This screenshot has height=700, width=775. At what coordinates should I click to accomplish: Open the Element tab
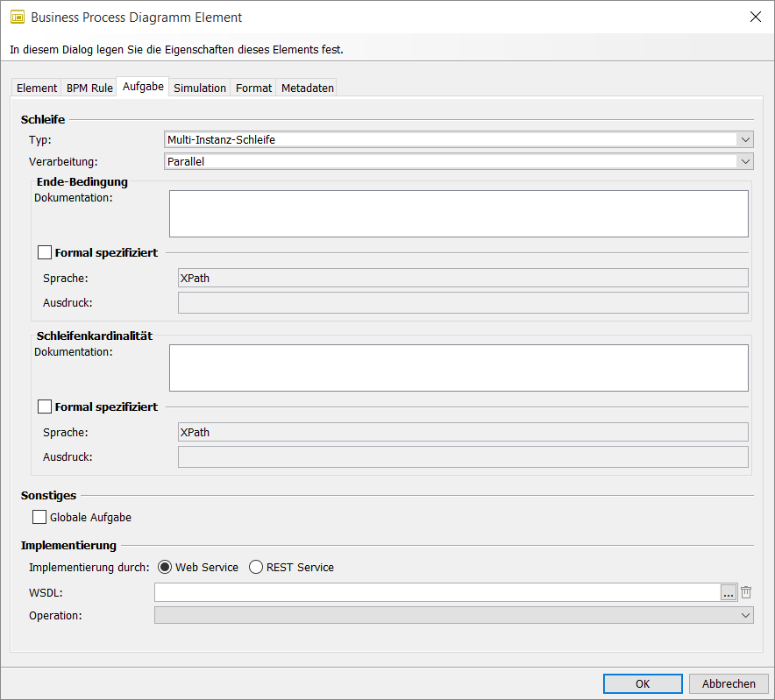coord(36,87)
